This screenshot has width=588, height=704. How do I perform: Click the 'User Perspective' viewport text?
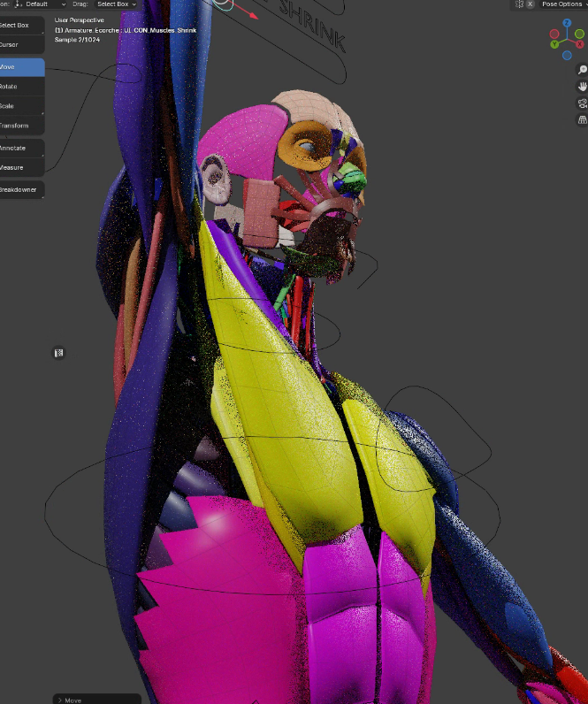[x=79, y=20]
